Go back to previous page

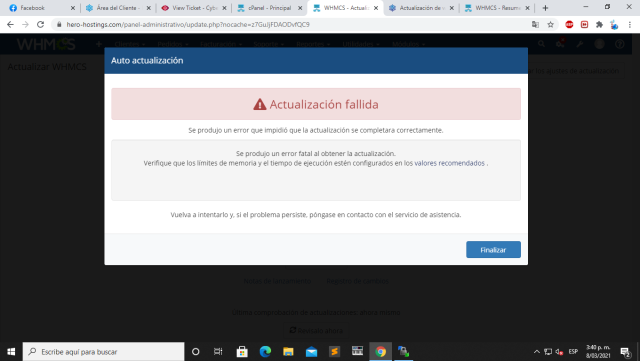click(x=10, y=25)
